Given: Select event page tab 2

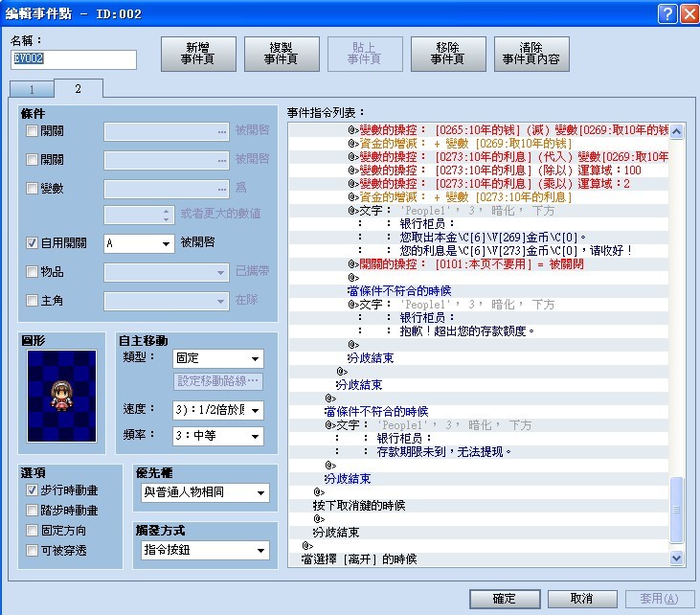Looking at the screenshot, I should tap(79, 88).
